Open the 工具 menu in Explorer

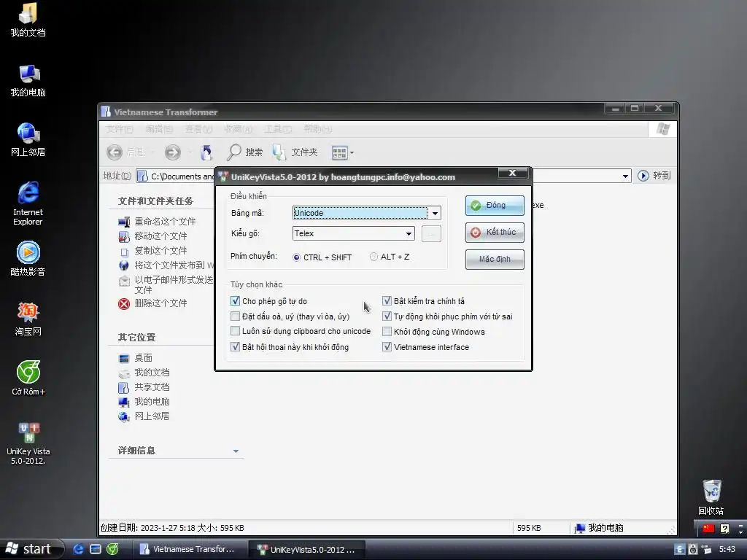pyautogui.click(x=278, y=129)
